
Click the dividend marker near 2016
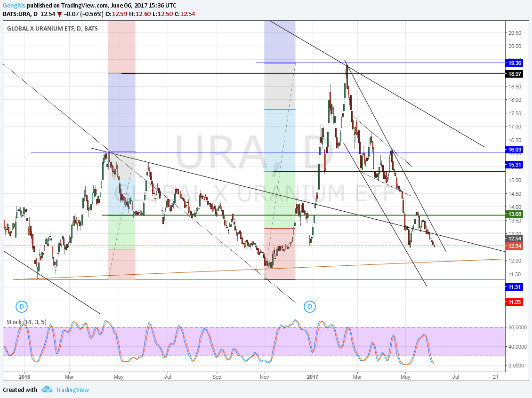tap(22, 307)
